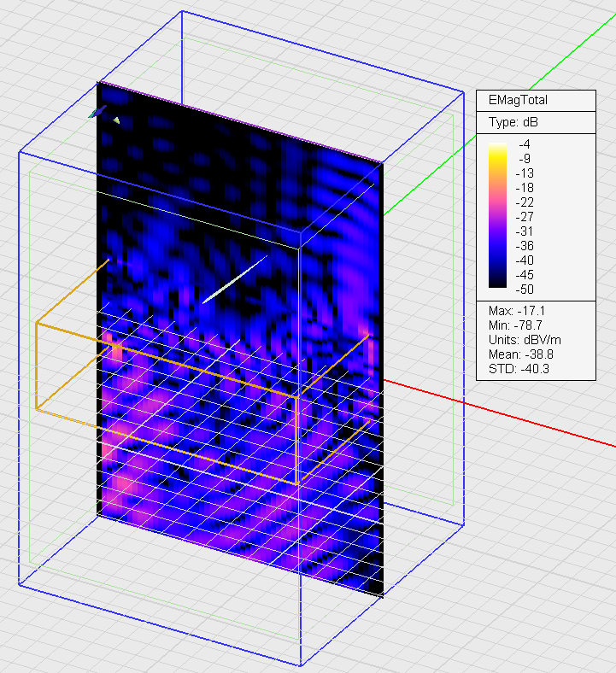Click the -4 legend scale value

tap(525, 144)
